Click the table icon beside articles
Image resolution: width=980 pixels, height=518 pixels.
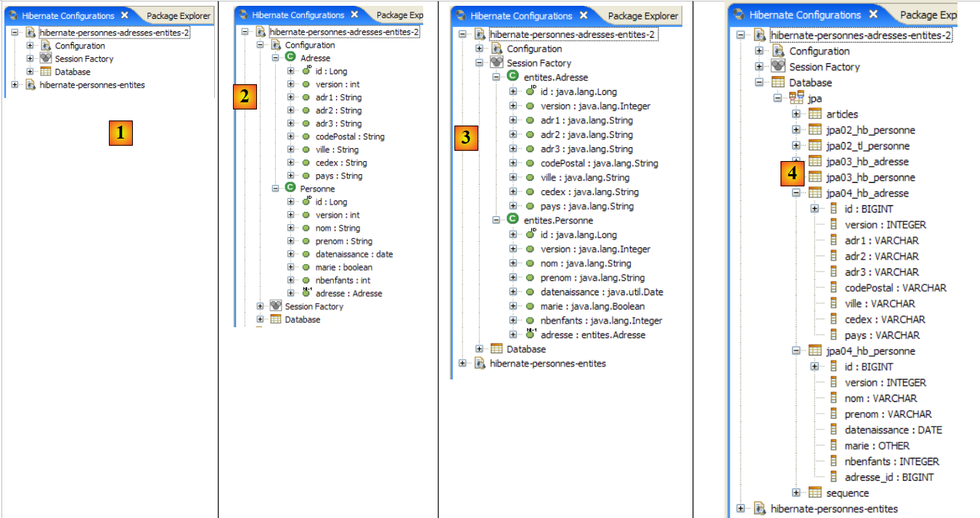click(815, 114)
